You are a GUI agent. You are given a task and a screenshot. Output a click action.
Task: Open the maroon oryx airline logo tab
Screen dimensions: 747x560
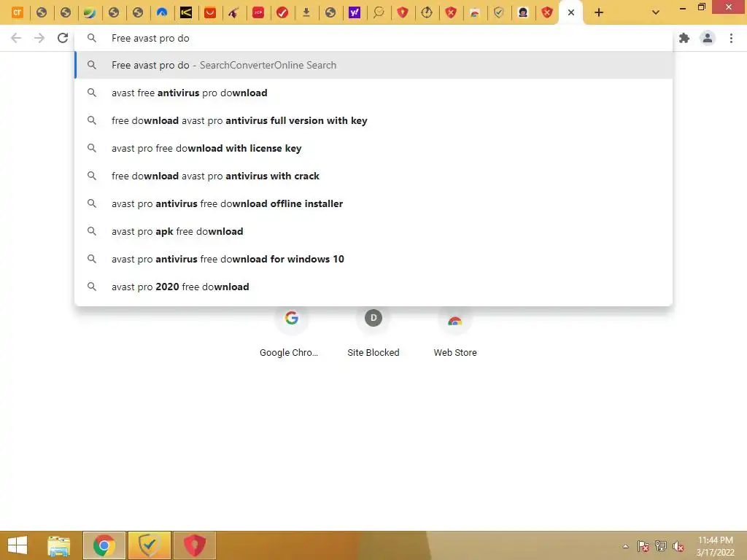coord(234,12)
